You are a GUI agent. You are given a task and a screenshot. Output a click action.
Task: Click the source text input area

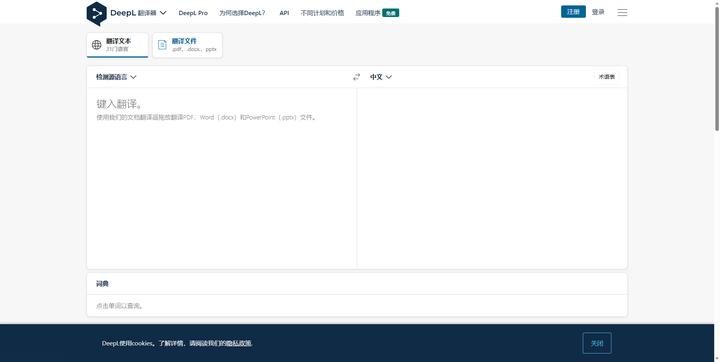coord(221,177)
